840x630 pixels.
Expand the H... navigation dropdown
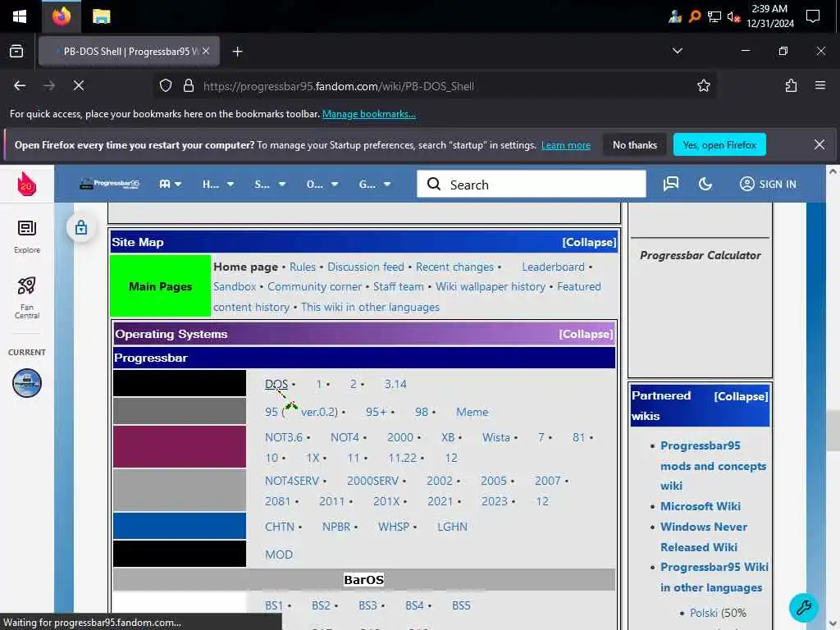point(218,185)
